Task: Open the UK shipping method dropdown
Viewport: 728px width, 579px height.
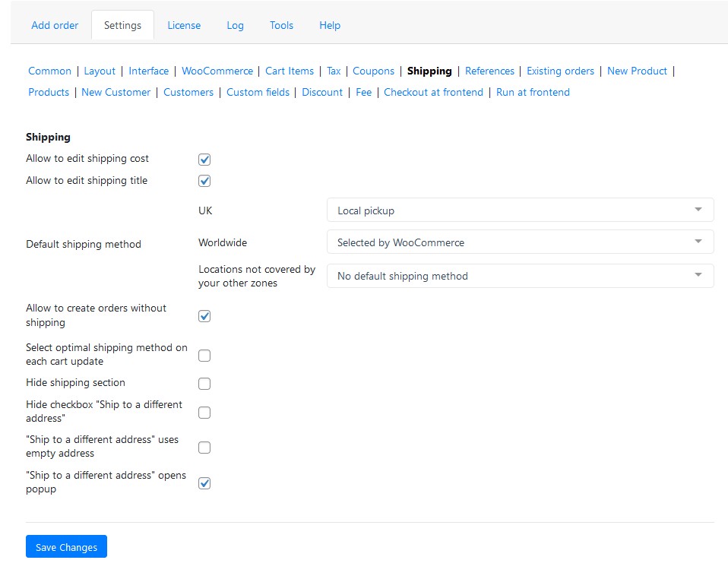Action: [520, 210]
